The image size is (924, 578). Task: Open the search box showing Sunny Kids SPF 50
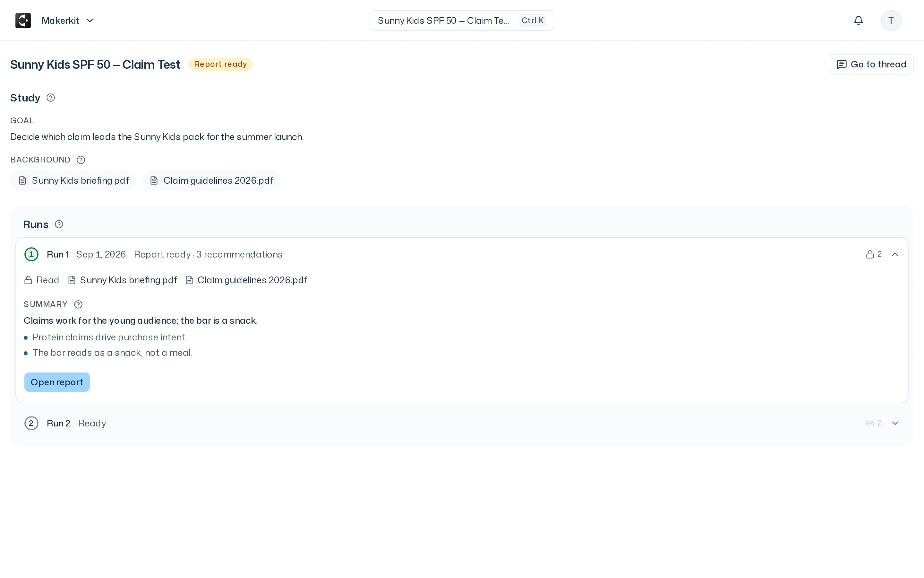click(462, 21)
